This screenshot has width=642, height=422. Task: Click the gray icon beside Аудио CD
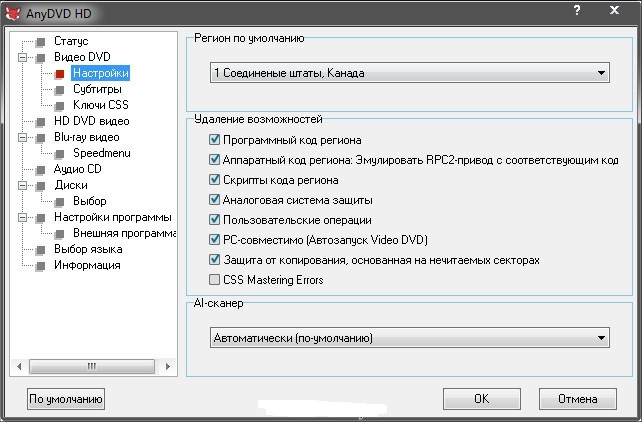click(x=41, y=170)
